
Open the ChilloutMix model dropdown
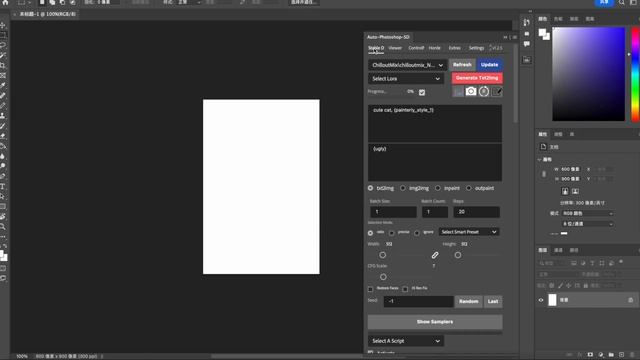(x=407, y=65)
